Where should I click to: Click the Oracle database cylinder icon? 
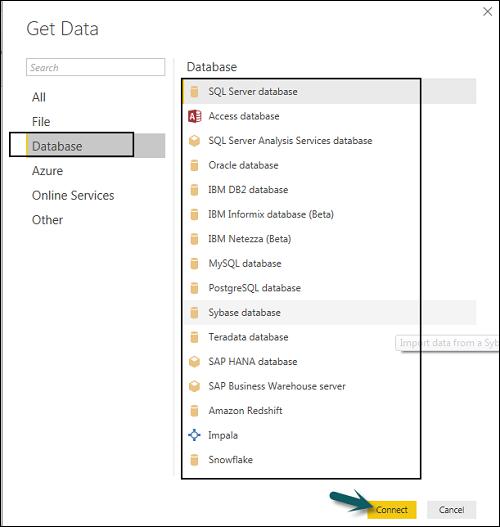(194, 165)
